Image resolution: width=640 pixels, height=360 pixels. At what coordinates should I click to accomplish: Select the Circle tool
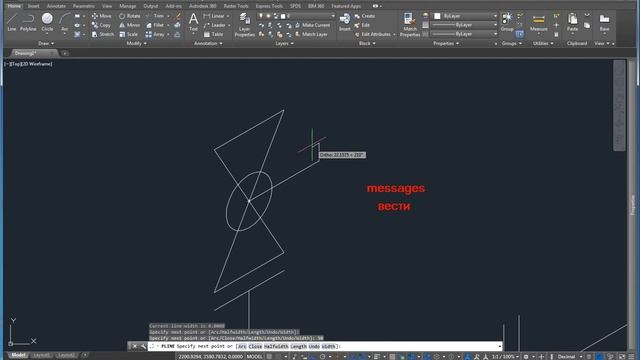47,22
